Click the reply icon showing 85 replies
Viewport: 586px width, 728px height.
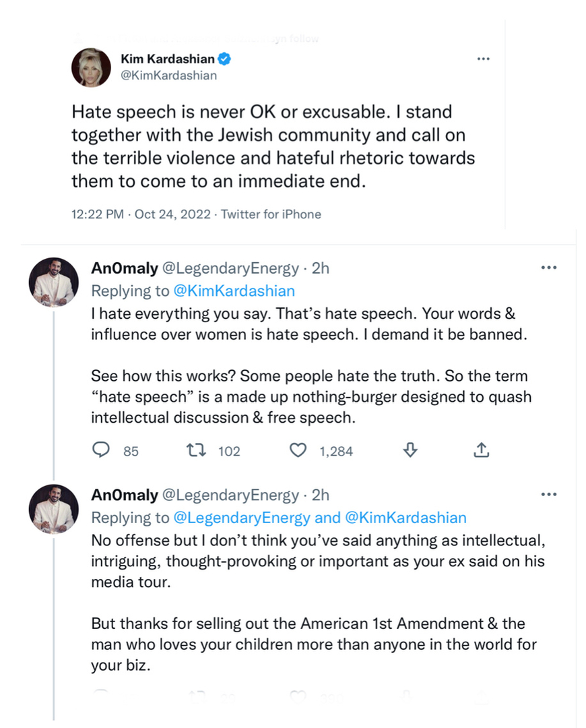click(100, 450)
